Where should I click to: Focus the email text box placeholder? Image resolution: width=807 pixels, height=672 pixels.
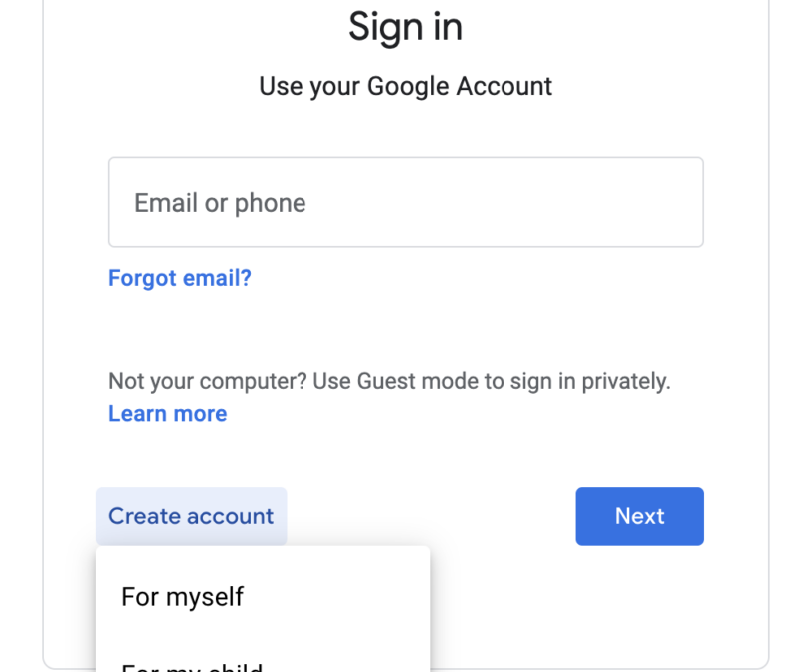(x=220, y=203)
